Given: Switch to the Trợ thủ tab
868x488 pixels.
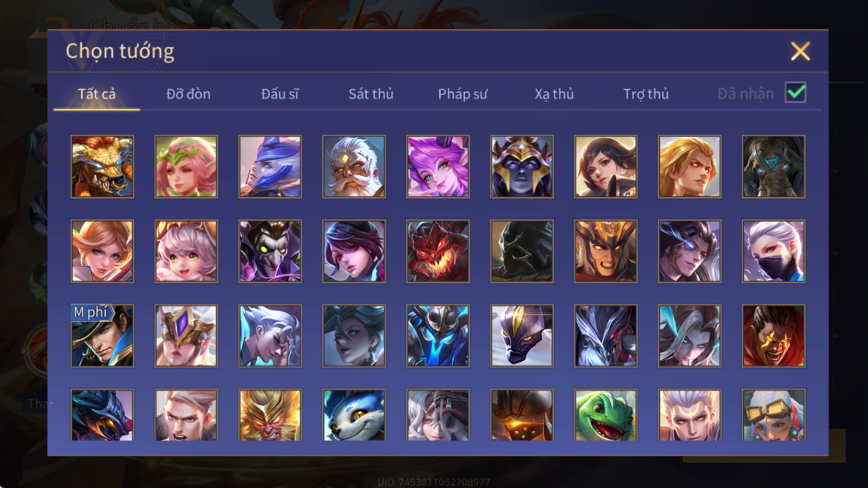Looking at the screenshot, I should coord(646,94).
